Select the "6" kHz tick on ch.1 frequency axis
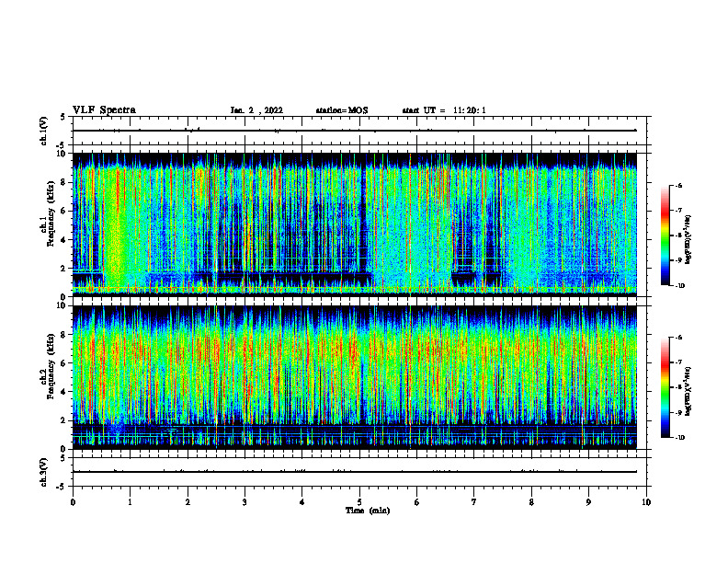The height and width of the screenshot is (563, 728). (x=63, y=211)
